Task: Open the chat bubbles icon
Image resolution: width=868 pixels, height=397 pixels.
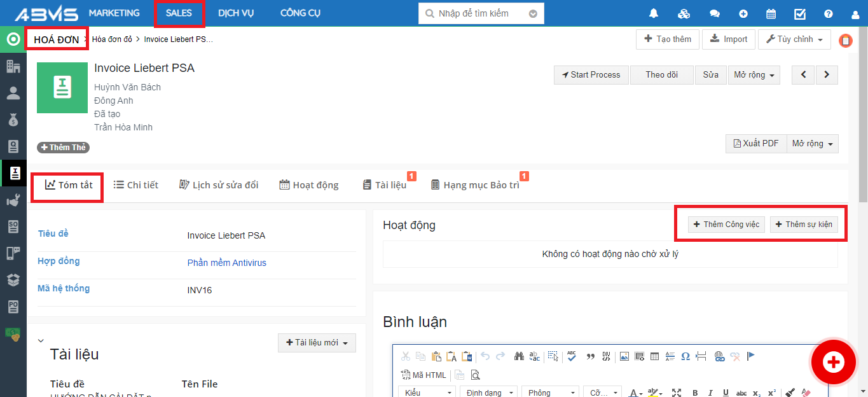Action: (x=715, y=13)
